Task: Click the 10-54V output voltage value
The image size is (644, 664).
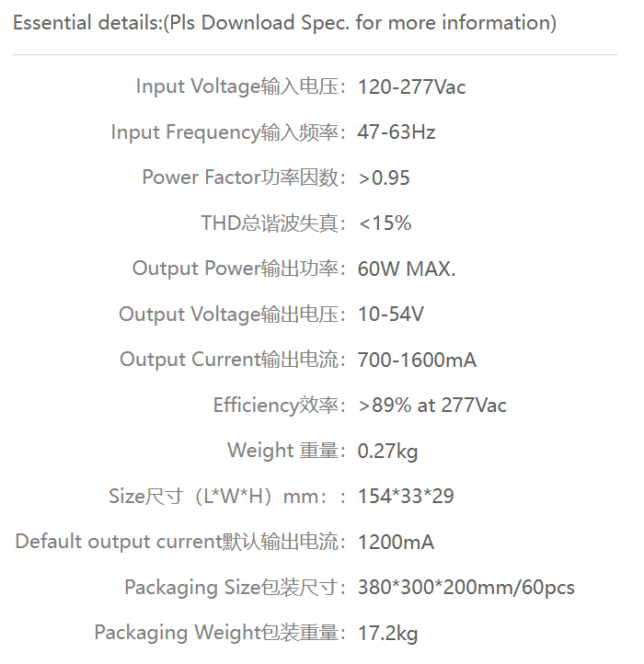Action: pos(391,315)
